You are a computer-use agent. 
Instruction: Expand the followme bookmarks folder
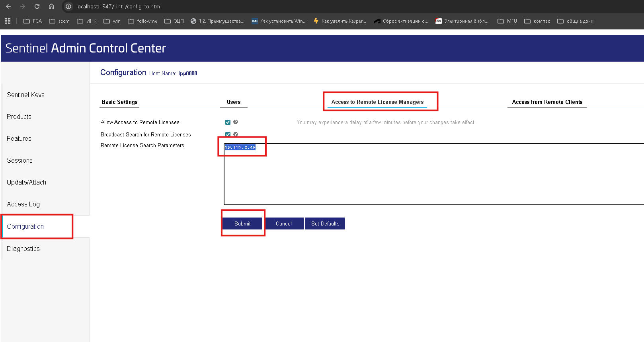[142, 21]
